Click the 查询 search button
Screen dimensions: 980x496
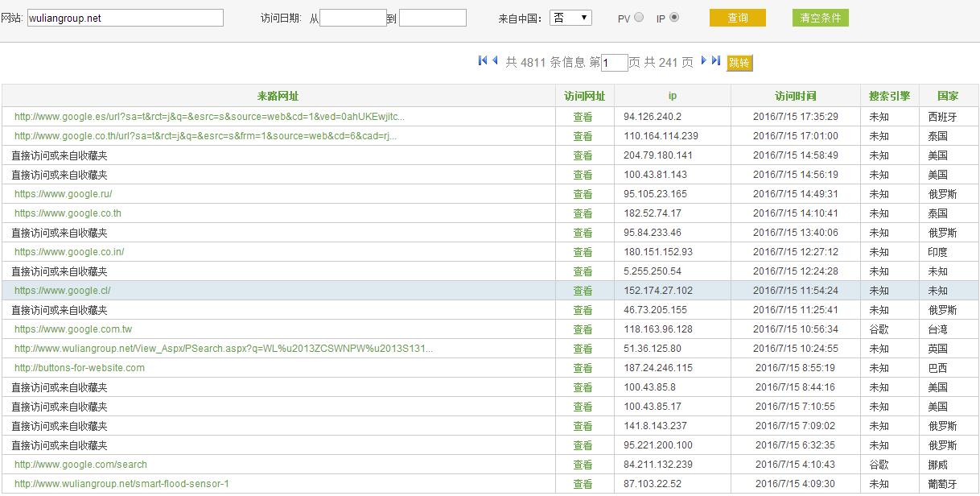(738, 18)
